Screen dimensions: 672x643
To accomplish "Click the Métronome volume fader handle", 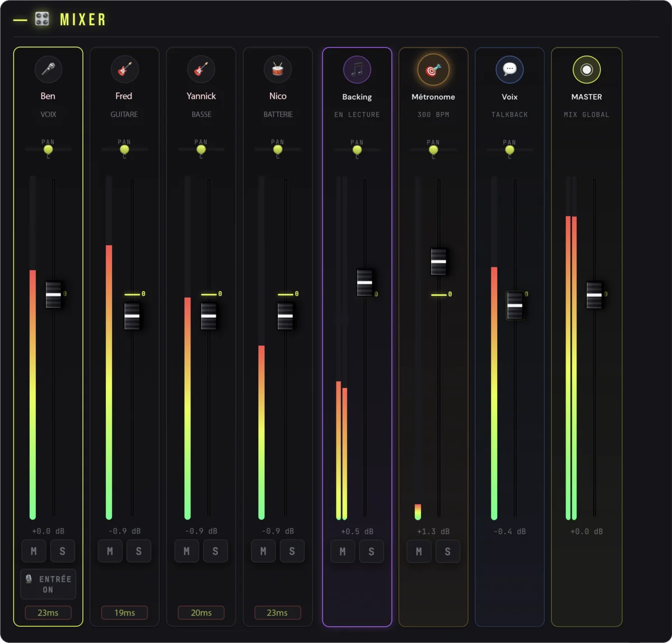I will click(438, 261).
